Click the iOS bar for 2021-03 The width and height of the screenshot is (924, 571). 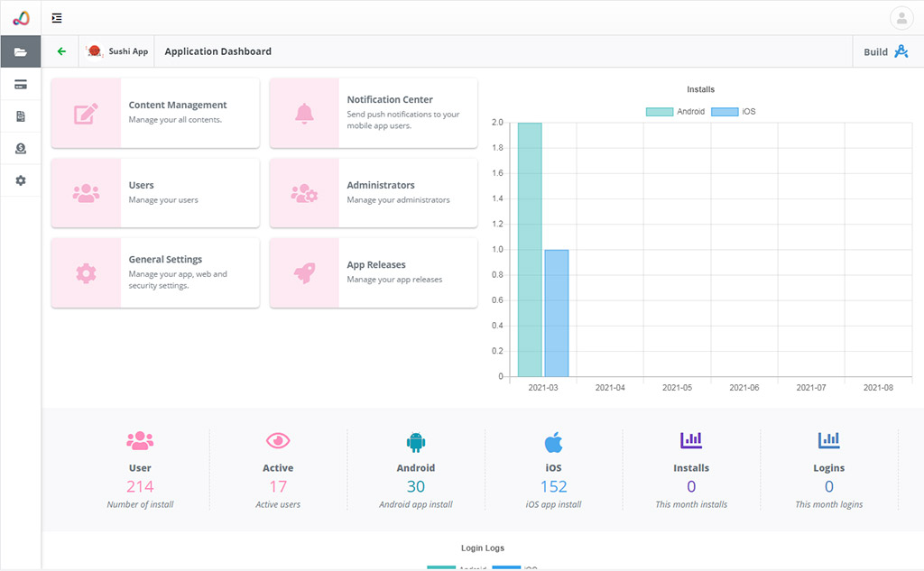click(x=556, y=313)
